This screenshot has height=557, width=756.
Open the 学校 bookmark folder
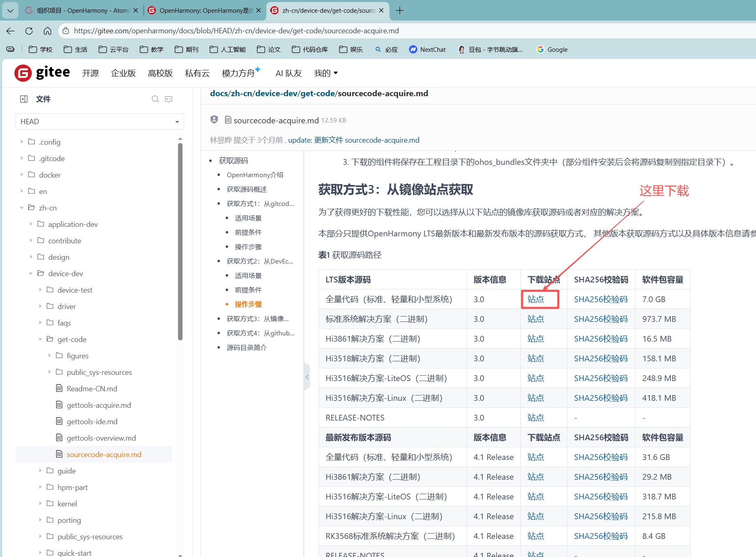point(41,49)
